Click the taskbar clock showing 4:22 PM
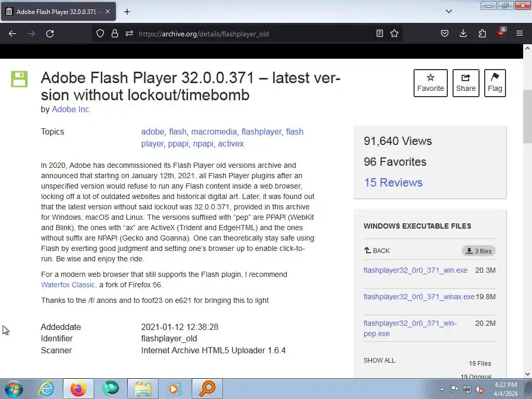 click(506, 389)
